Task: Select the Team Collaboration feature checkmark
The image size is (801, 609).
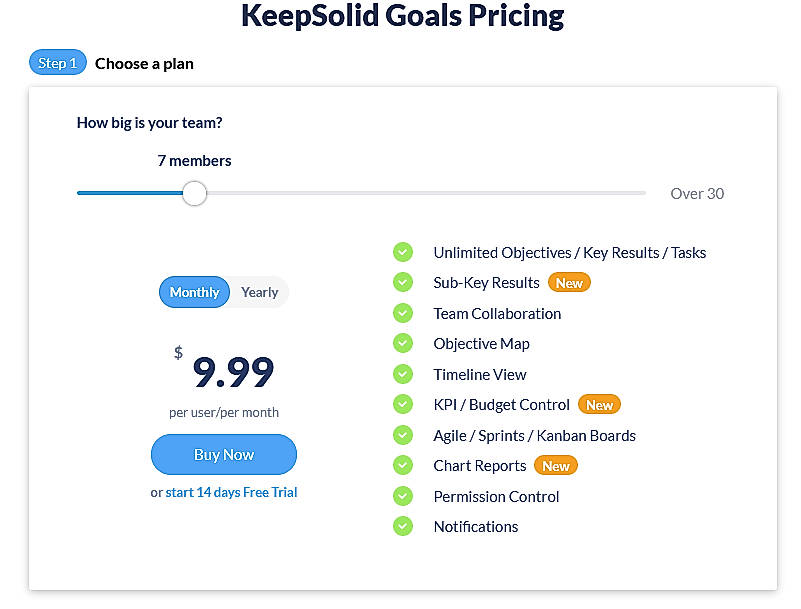Action: pos(403,313)
